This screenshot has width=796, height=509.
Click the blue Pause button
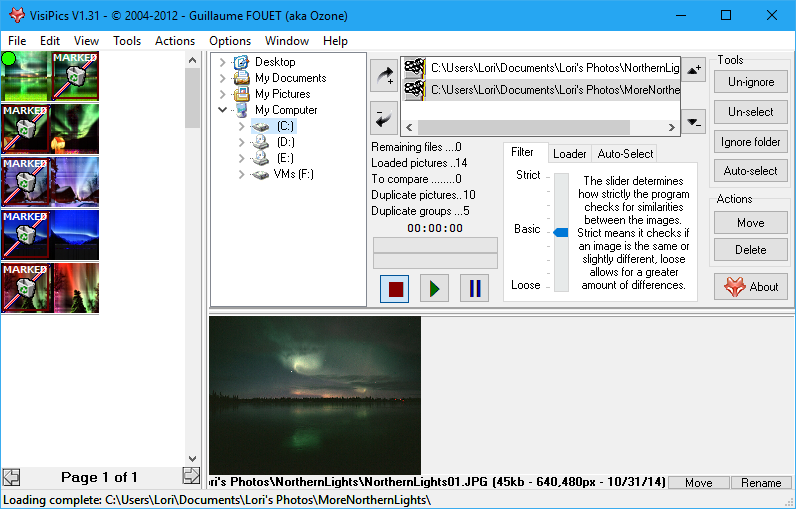[x=474, y=289]
